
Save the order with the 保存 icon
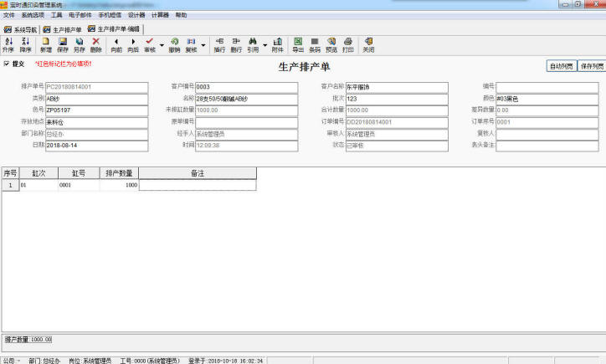[63, 45]
